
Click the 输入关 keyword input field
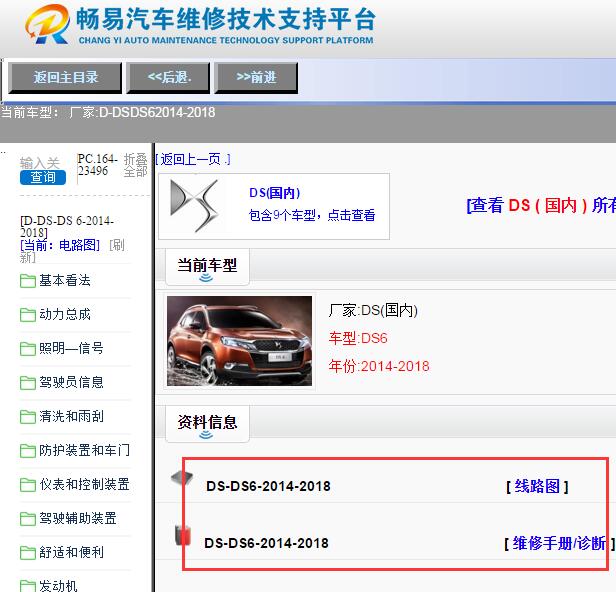pos(40,163)
